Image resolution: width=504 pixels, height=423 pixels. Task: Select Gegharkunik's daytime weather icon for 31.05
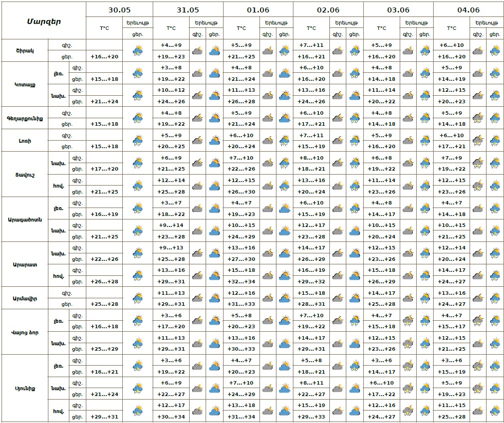point(215,118)
